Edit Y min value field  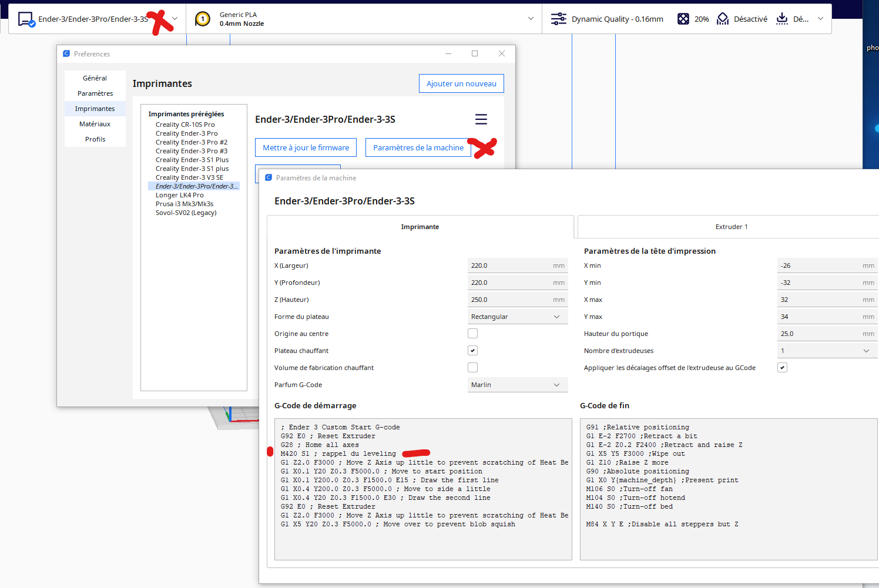(827, 283)
